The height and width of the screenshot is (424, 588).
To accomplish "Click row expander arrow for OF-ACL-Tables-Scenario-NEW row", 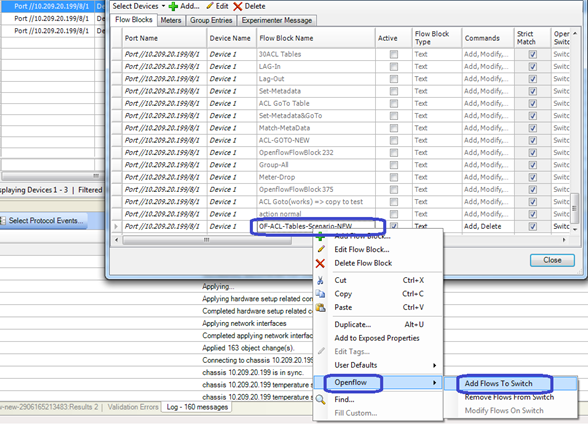I will (x=116, y=226).
